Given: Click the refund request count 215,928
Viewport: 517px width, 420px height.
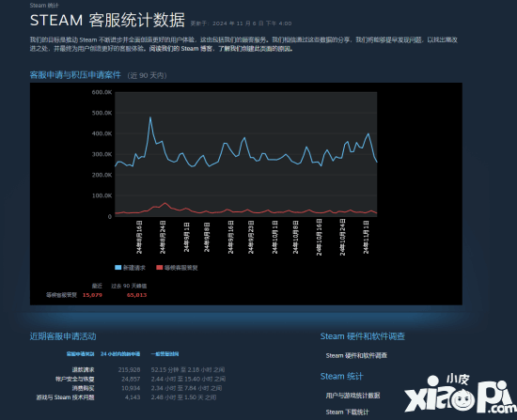Looking at the screenshot, I should (130, 370).
